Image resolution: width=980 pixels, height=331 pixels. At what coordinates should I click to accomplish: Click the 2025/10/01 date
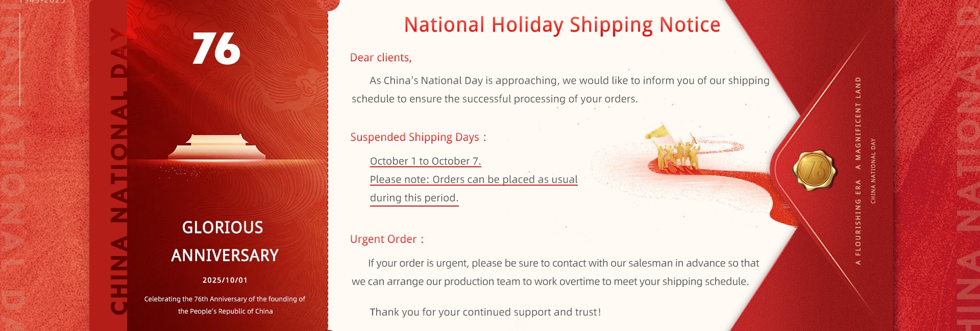tap(225, 281)
